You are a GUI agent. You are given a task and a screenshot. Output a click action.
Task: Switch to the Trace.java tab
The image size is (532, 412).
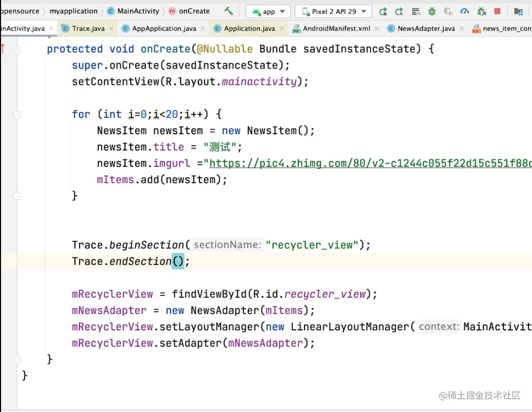[x=88, y=29]
